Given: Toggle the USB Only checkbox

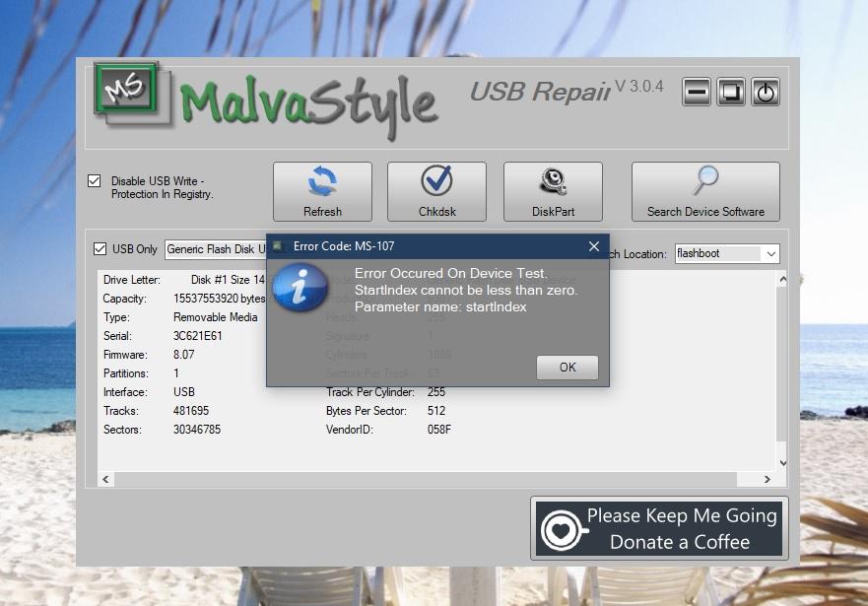Looking at the screenshot, I should click(100, 249).
